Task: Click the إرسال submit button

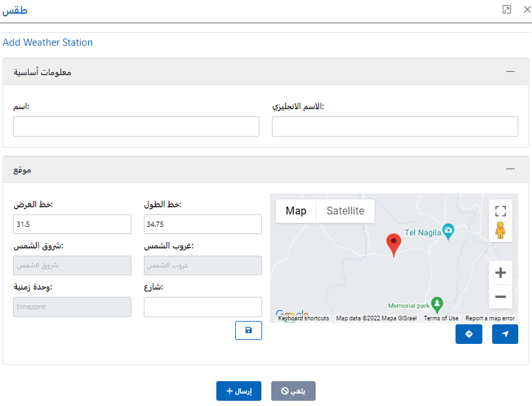Action: 239,391
